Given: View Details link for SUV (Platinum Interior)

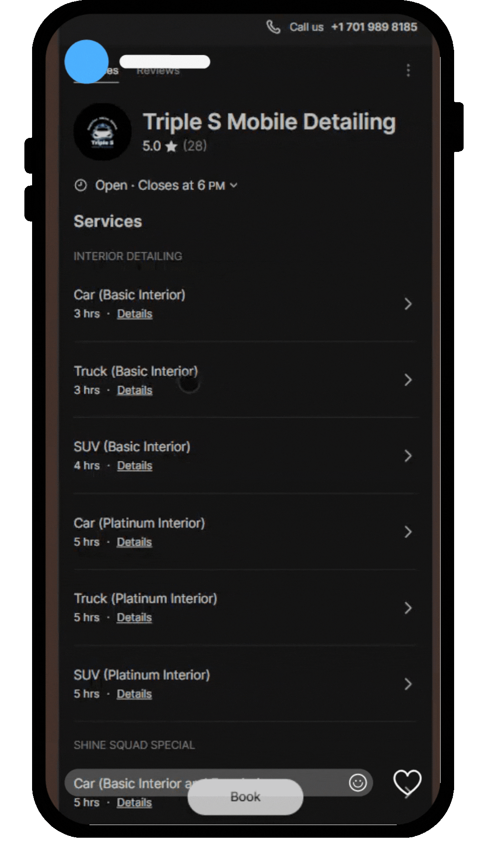Looking at the screenshot, I should 134,694.
